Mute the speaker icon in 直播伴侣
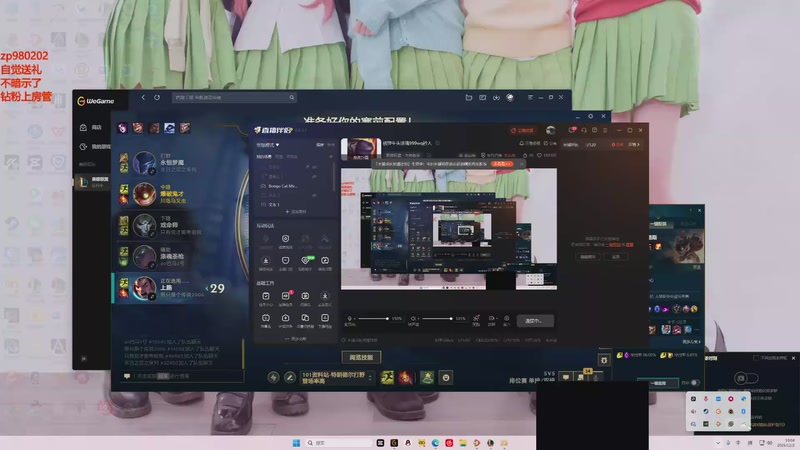This screenshot has width=800, height=450. 414,318
